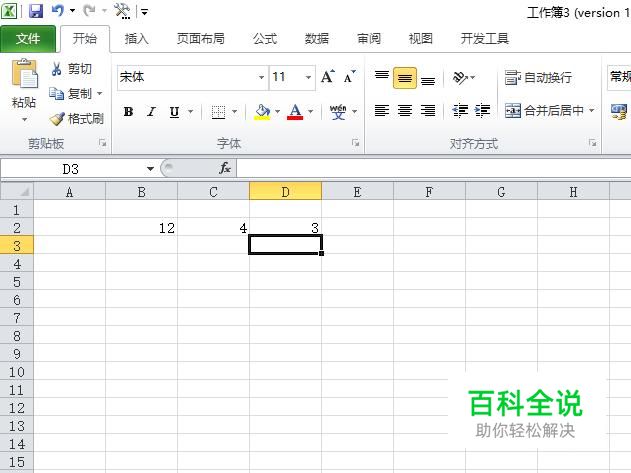Screen dimensions: 631x473
Task: Toggle top vertical alignment
Action: click(381, 77)
